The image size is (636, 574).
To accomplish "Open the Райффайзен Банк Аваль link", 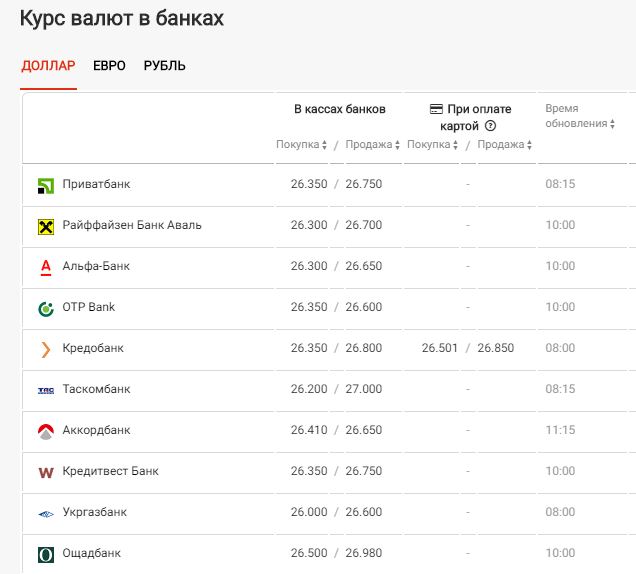I will point(132,225).
